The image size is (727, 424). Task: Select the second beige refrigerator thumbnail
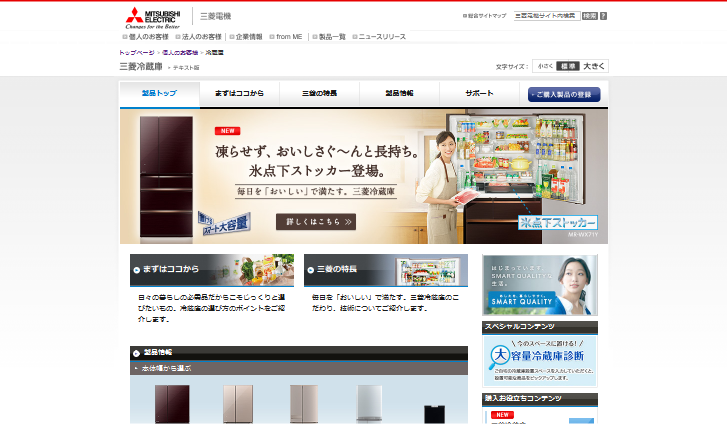(x=304, y=404)
